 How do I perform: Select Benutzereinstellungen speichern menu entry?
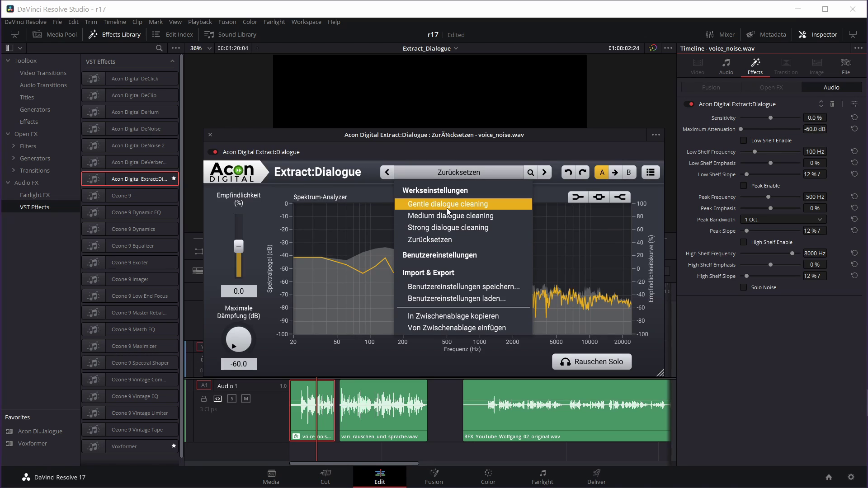tap(463, 286)
